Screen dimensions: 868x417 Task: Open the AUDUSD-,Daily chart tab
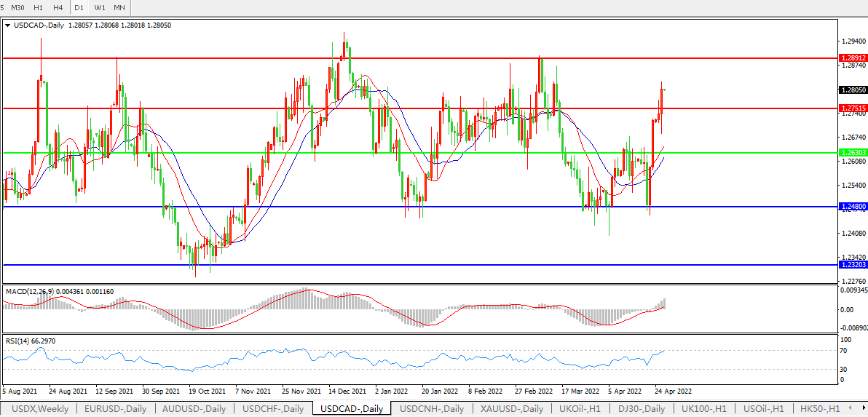coord(194,409)
